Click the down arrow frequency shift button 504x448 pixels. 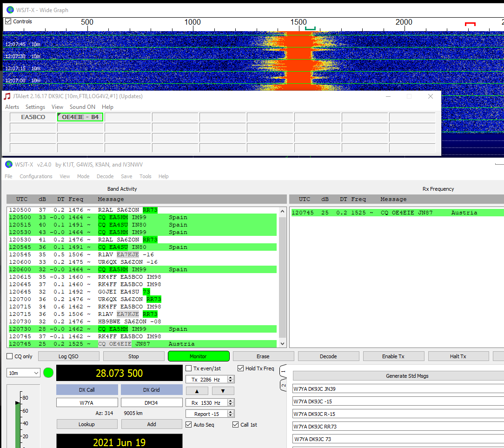pyautogui.click(x=223, y=391)
